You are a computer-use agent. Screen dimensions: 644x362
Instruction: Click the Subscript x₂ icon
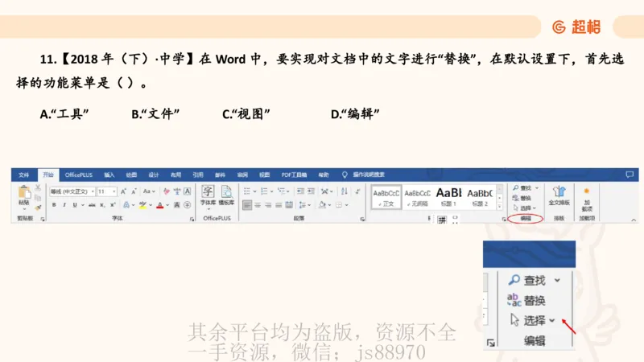102,205
